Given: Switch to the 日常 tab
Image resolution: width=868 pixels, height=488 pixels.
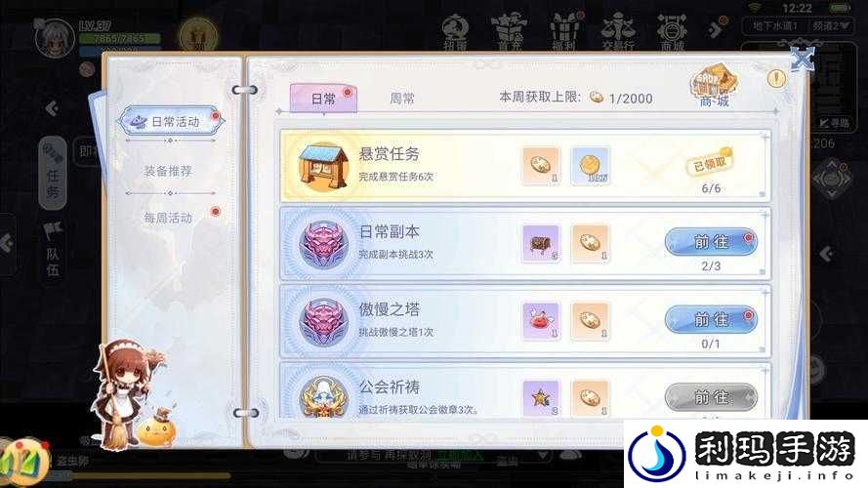Looking at the screenshot, I should click(323, 99).
